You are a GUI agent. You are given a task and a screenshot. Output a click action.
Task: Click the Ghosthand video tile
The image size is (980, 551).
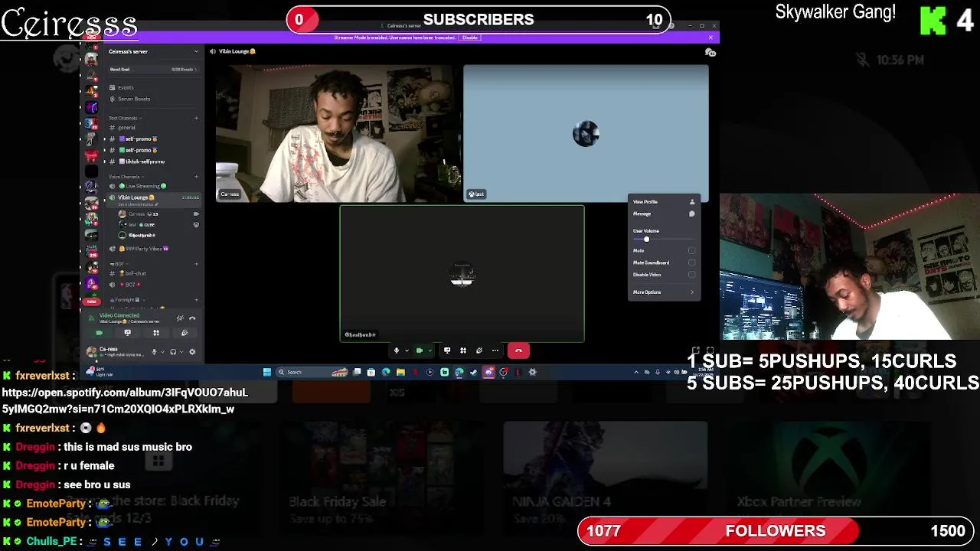click(x=462, y=273)
